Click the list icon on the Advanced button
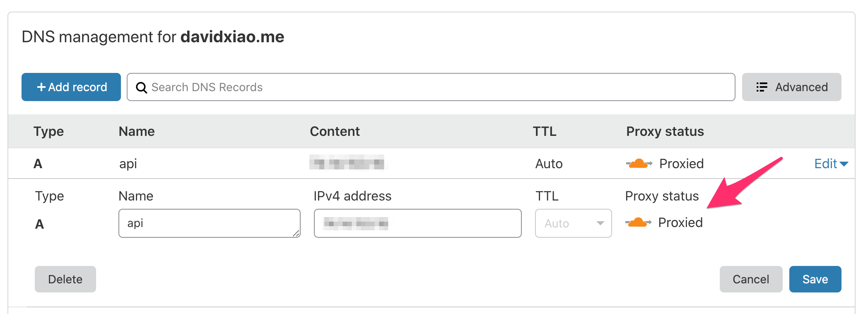The height and width of the screenshot is (314, 868). [x=762, y=87]
